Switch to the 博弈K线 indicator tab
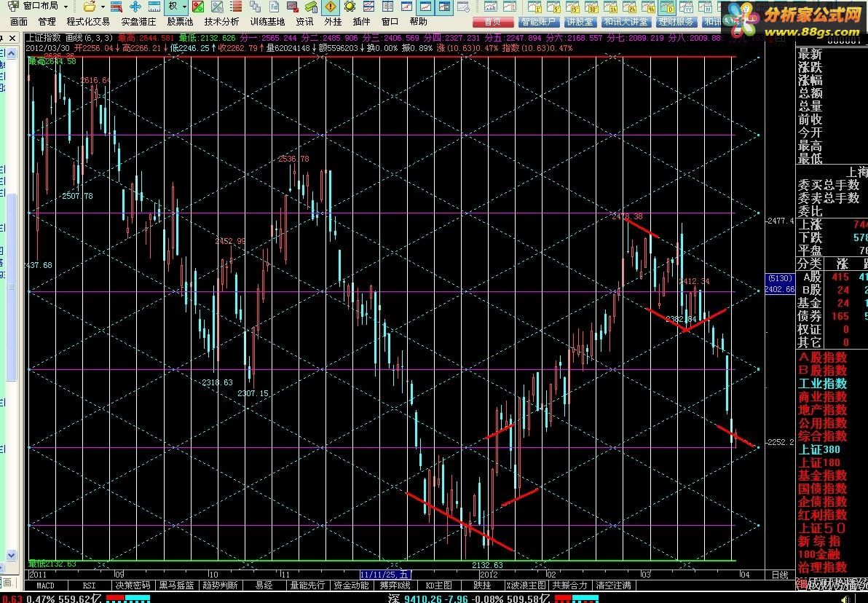The width and height of the screenshot is (868, 603). coord(395,586)
